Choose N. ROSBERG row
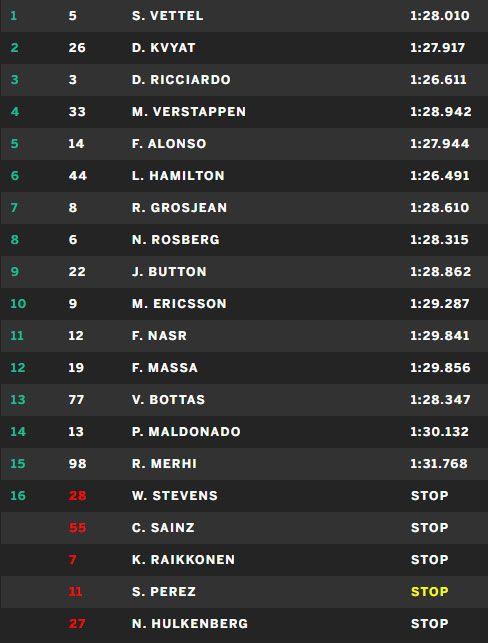This screenshot has width=488, height=643. point(244,240)
